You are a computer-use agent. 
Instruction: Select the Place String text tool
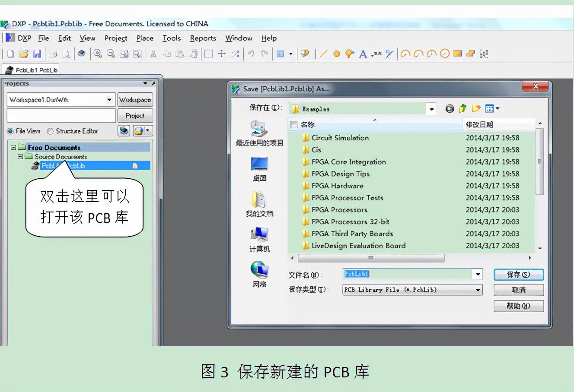coord(363,54)
